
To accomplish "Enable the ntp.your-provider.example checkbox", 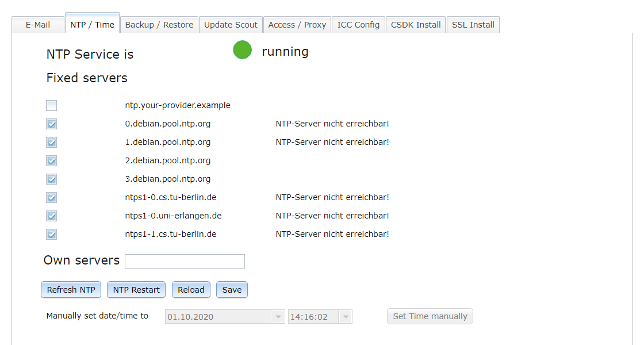I will coord(52,106).
